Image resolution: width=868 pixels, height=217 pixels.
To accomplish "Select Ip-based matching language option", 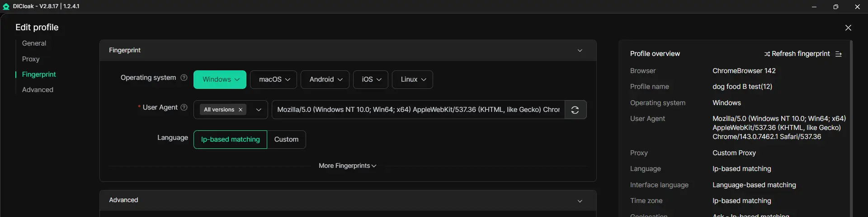I will pos(230,139).
